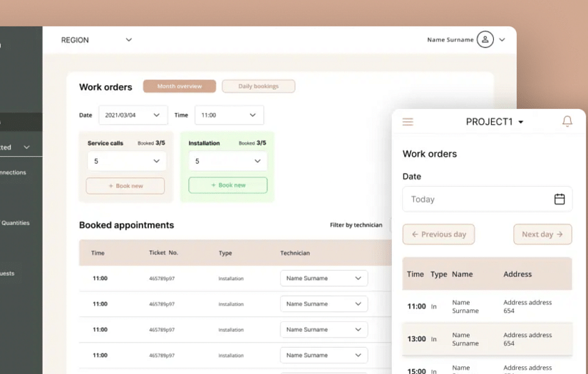Switch to Daily bookings tab
This screenshot has height=374, width=588.
pos(258,86)
